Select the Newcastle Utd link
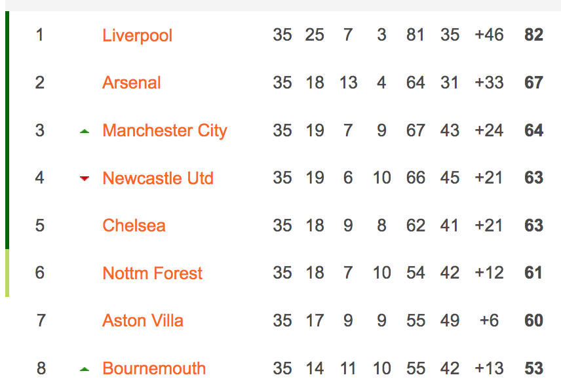Image resolution: width=561 pixels, height=392 pixels. click(158, 178)
